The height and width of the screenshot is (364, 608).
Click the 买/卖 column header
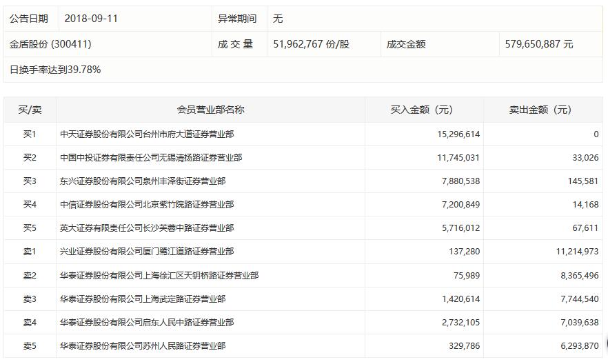tap(30, 110)
